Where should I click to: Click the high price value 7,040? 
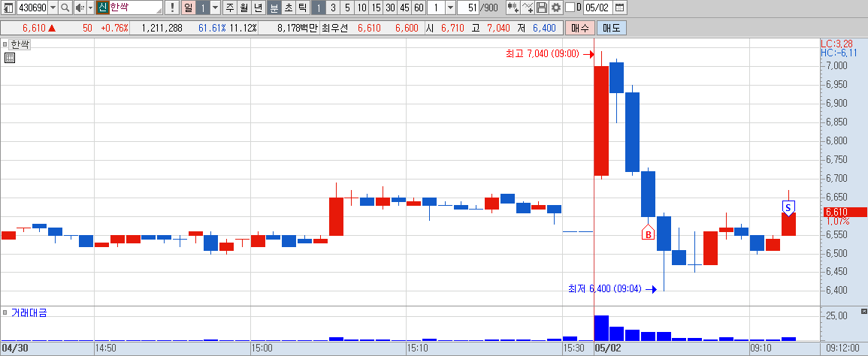point(498,28)
